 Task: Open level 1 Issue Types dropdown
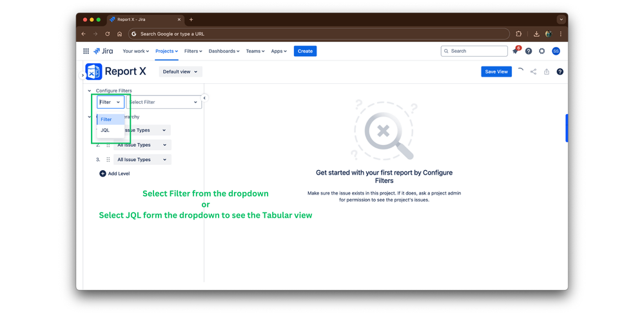148,130
